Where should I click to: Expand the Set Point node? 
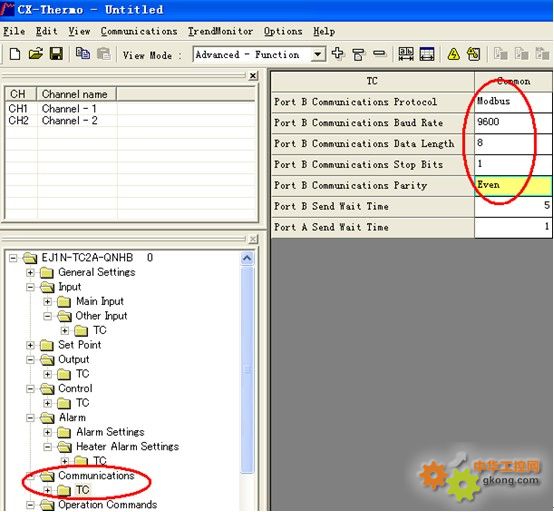tap(30, 345)
